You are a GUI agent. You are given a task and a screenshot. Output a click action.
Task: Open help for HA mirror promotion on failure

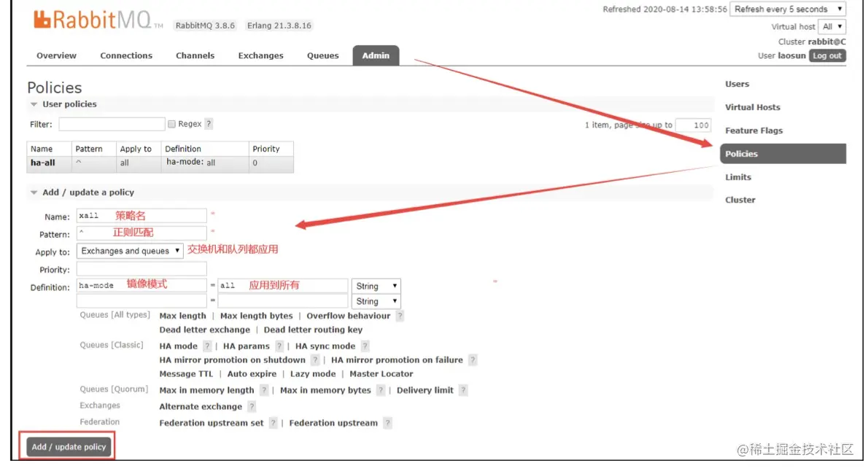472,359
